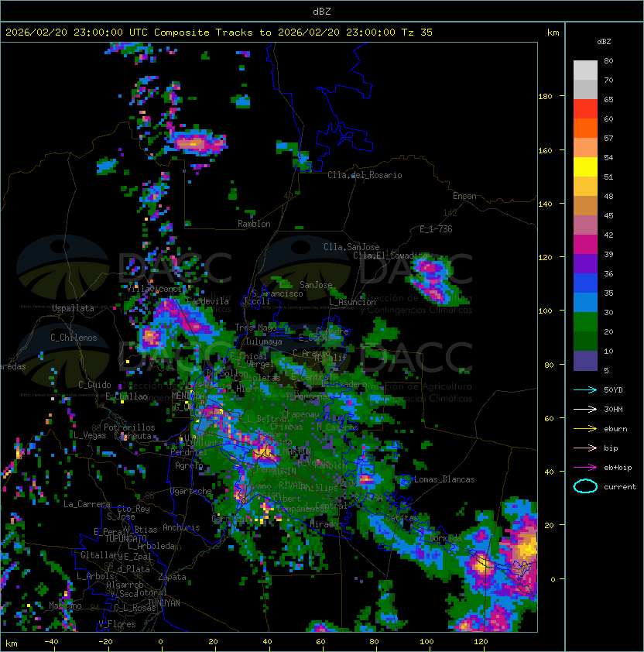Click the '80' value on dBZ scale

pos(608,60)
